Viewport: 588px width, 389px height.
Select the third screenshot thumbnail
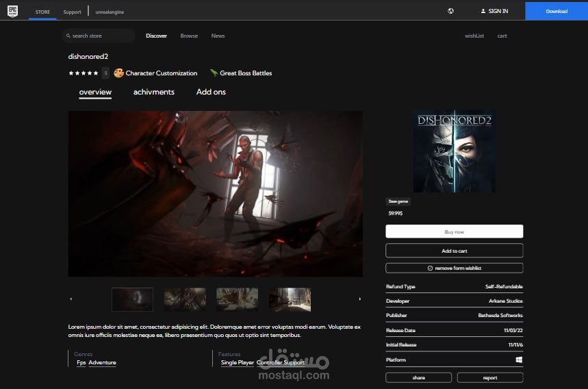(x=237, y=299)
